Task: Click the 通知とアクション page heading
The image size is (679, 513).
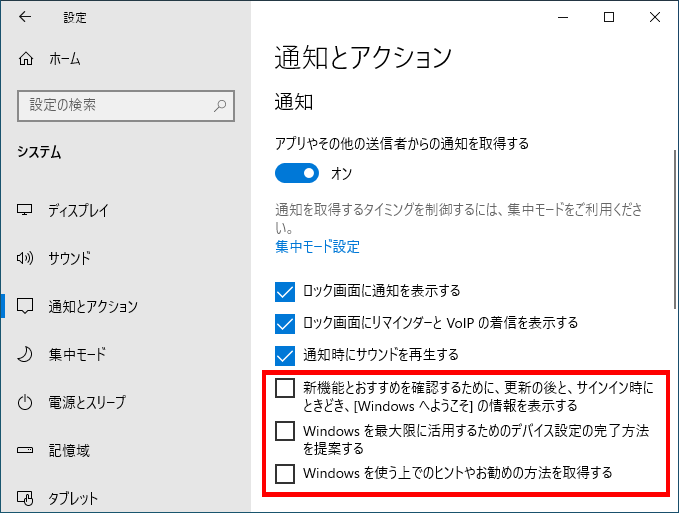Action: [363, 57]
